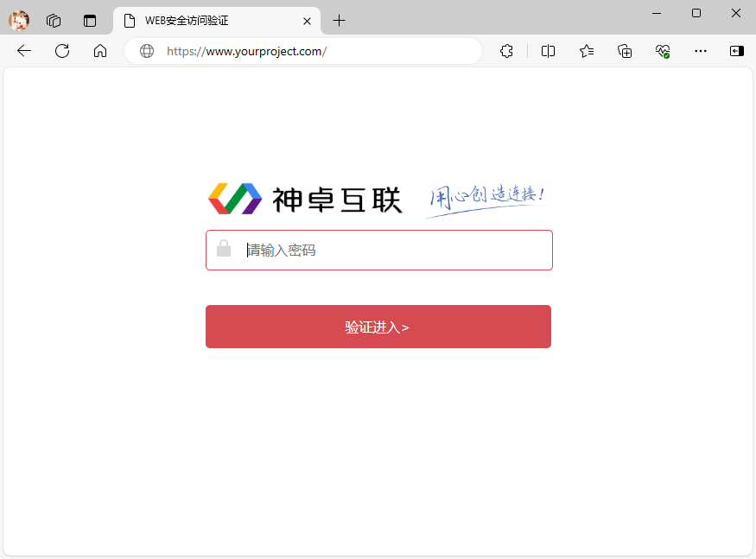Focus the 请输入密码 password field

tap(379, 250)
